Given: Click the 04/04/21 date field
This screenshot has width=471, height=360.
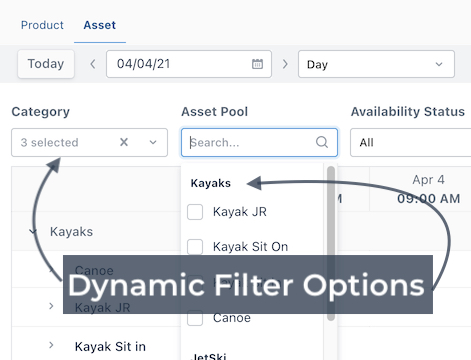Looking at the screenshot, I should [189, 64].
